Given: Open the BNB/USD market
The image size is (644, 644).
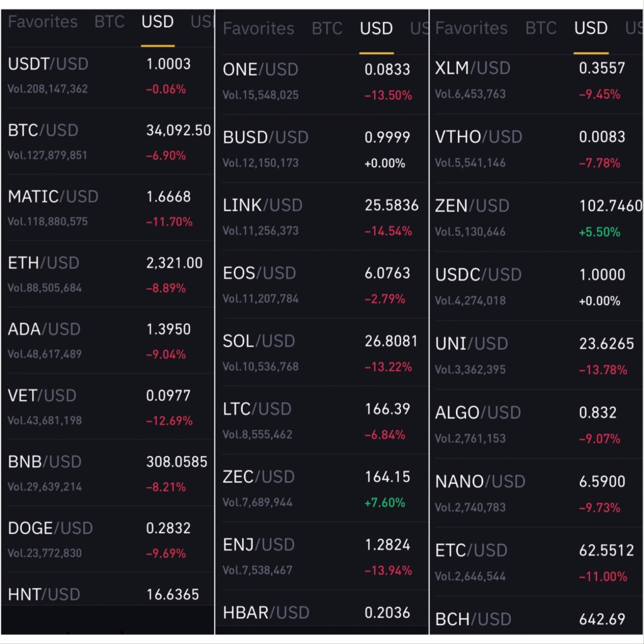Looking at the screenshot, I should tap(45, 462).
